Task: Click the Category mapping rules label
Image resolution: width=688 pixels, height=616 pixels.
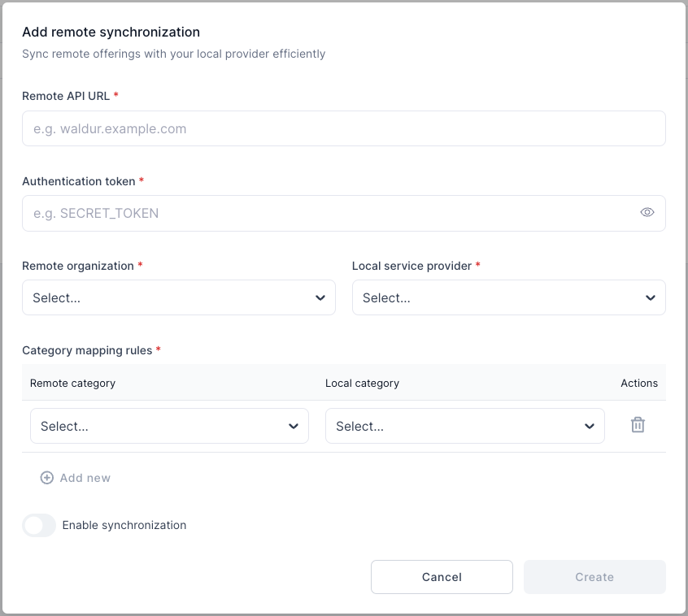Action: click(x=87, y=350)
